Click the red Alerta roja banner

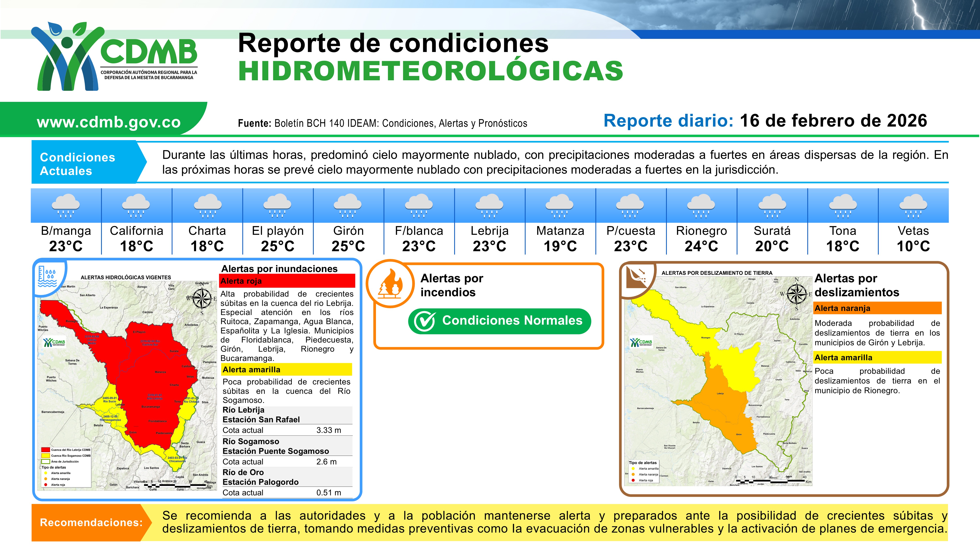click(x=287, y=281)
